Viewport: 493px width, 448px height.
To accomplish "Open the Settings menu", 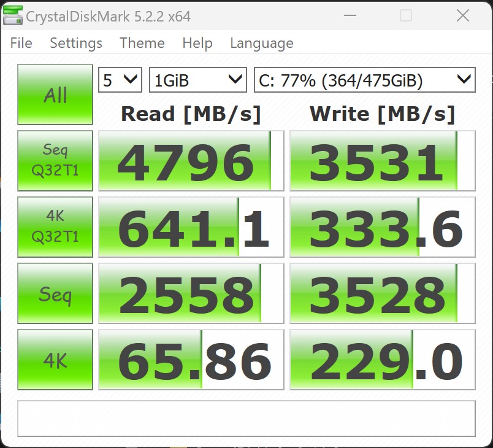I will coord(76,43).
